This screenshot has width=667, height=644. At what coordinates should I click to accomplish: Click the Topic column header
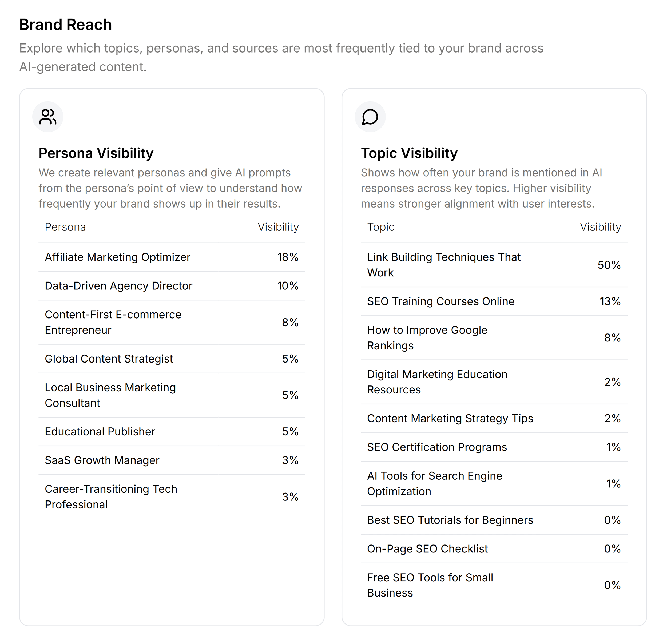tap(380, 227)
